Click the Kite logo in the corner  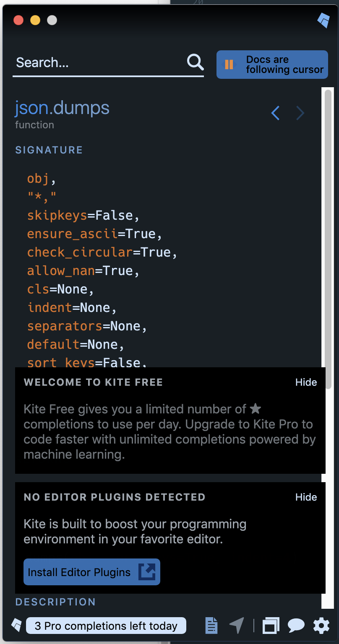click(323, 20)
